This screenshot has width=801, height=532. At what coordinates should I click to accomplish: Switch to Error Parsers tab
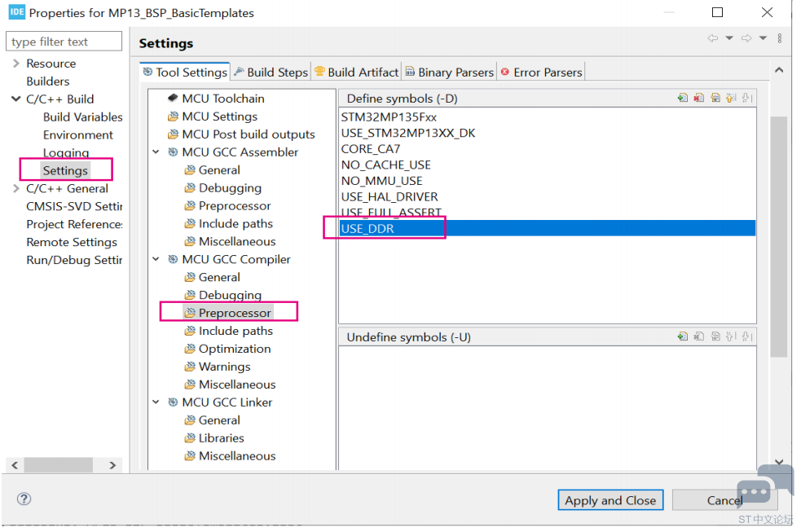click(x=542, y=72)
